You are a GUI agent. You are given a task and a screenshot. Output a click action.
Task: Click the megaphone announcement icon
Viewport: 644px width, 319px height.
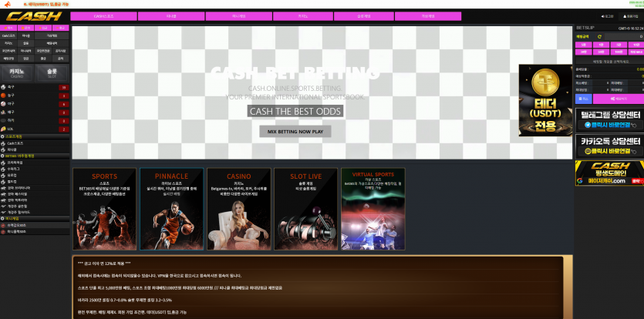(x=8, y=4)
